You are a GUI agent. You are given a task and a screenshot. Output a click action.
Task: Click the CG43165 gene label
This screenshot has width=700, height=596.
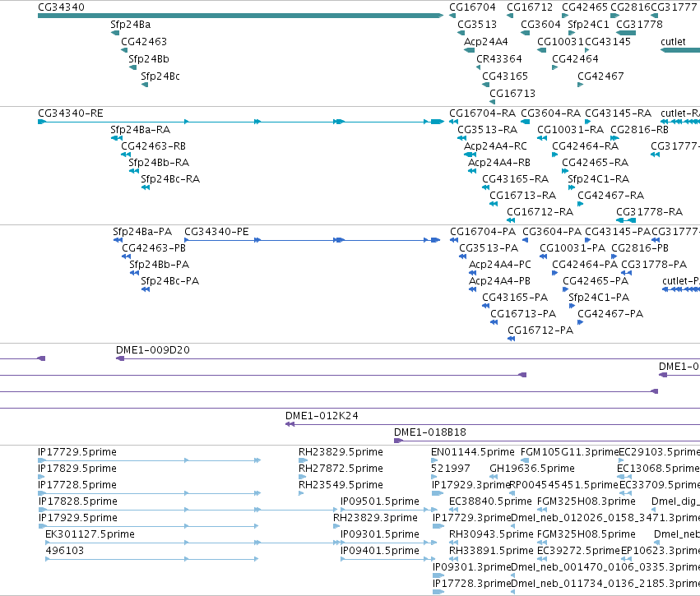click(x=505, y=76)
